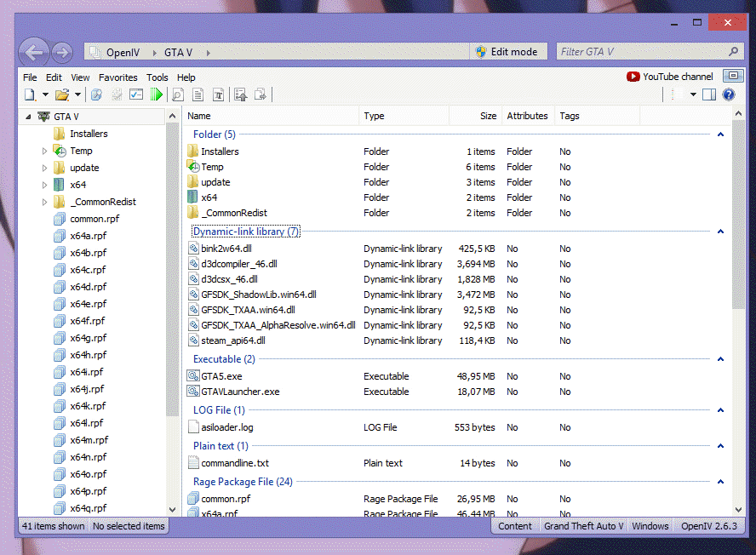Click the options checklist toolbar icon
Image resolution: width=756 pixels, height=555 pixels.
(x=136, y=94)
